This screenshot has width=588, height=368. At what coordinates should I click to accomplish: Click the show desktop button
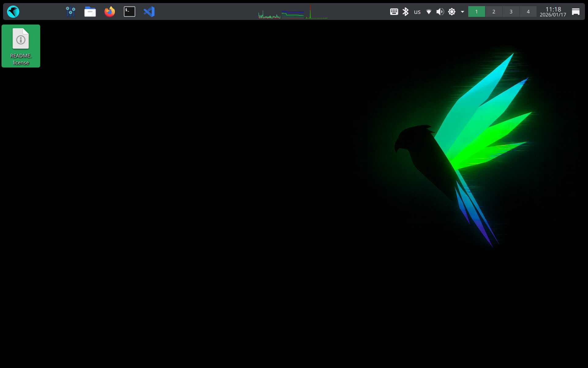[576, 12]
